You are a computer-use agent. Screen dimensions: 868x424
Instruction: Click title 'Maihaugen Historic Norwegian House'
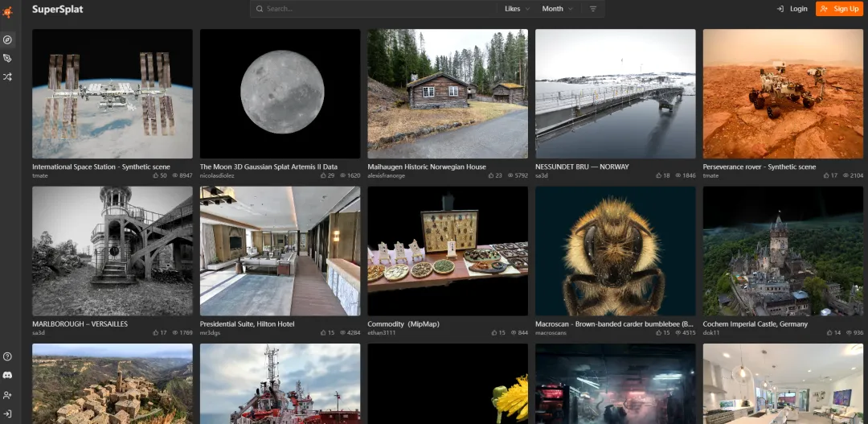427,167
